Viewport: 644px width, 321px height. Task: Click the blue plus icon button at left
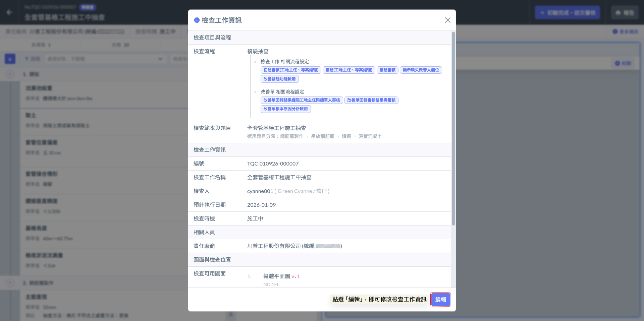(10, 59)
